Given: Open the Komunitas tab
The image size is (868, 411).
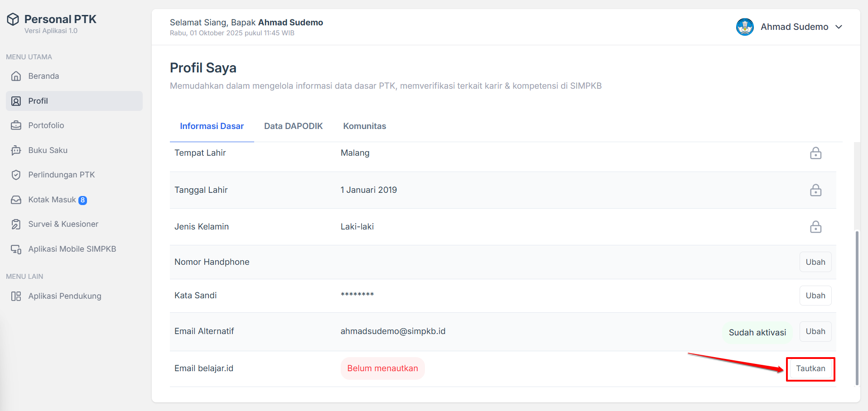Looking at the screenshot, I should click(x=364, y=126).
